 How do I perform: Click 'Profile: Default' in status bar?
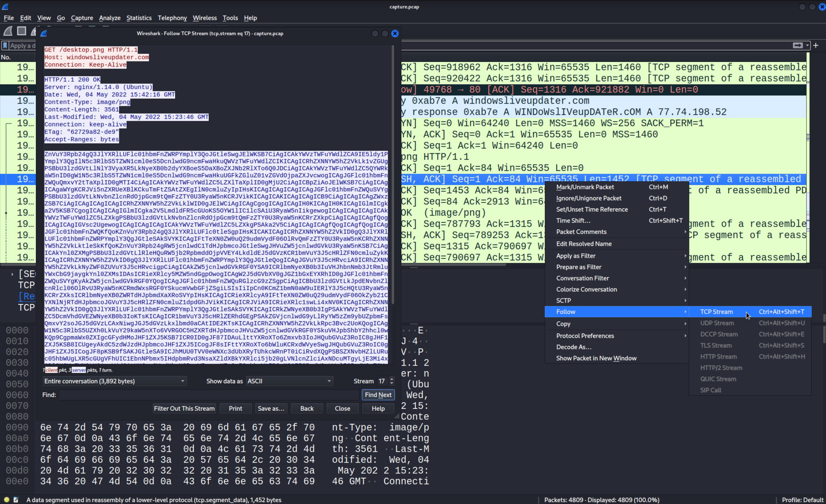802,500
